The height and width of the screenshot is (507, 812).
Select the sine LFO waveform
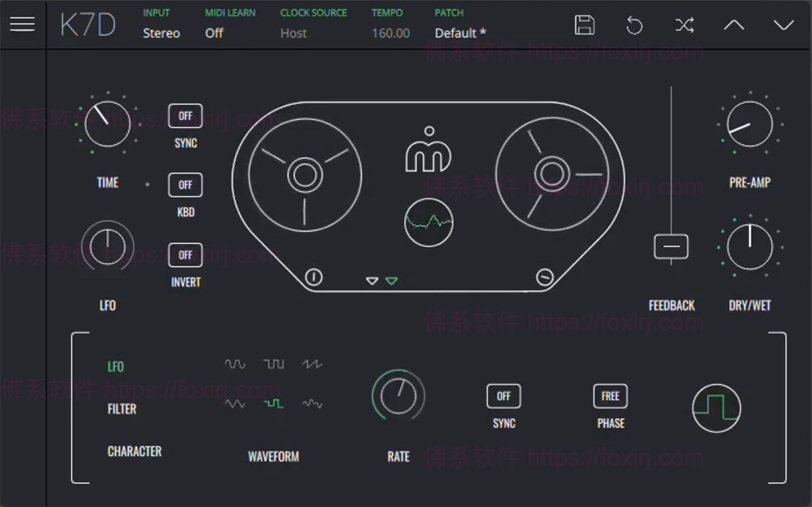point(235,363)
